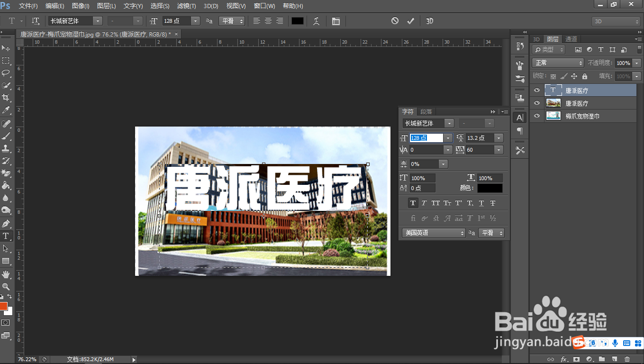This screenshot has height=364, width=644.
Task: Toggle faux bold in Character panel
Action: click(413, 203)
